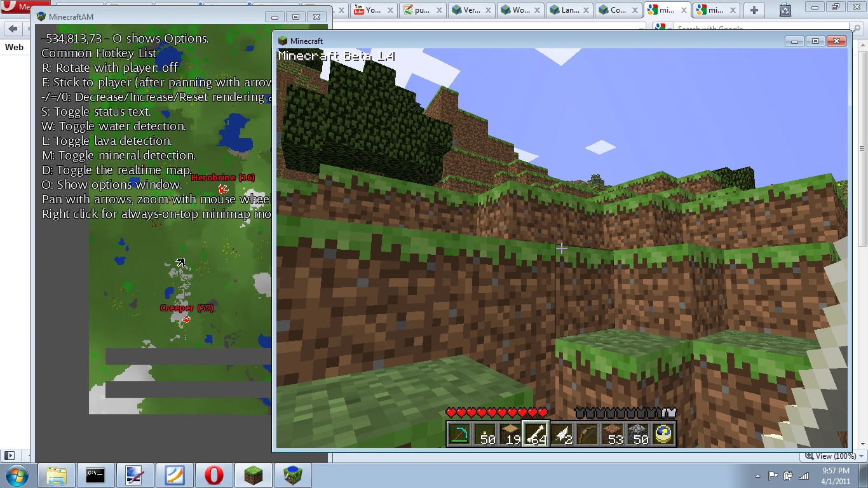This screenshot has width=868, height=488.
Task: Select the torch stack of 50
Action: click(485, 434)
